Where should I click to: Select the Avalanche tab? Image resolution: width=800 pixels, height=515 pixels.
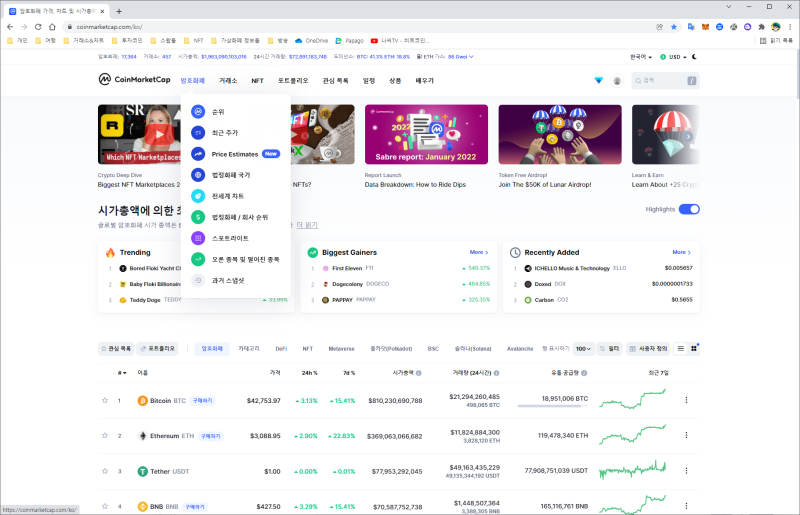click(520, 349)
